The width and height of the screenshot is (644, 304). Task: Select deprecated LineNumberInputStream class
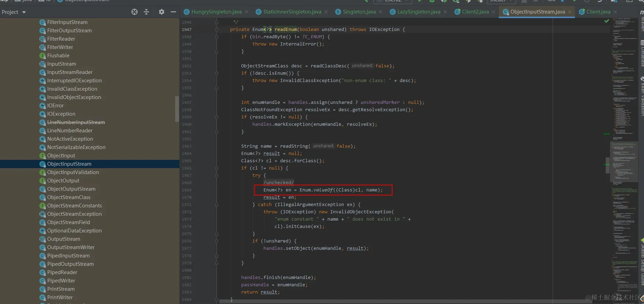[x=76, y=122]
